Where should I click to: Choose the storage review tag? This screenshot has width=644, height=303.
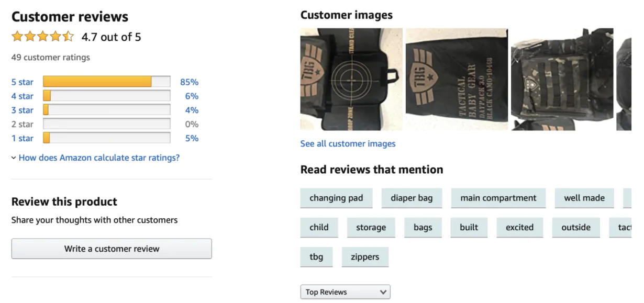click(x=371, y=227)
